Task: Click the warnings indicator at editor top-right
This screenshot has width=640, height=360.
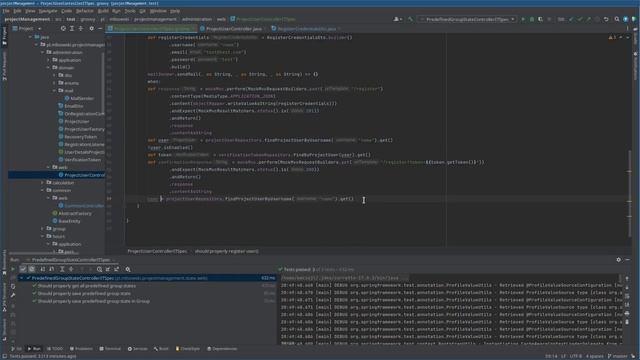Action: [x=613, y=37]
